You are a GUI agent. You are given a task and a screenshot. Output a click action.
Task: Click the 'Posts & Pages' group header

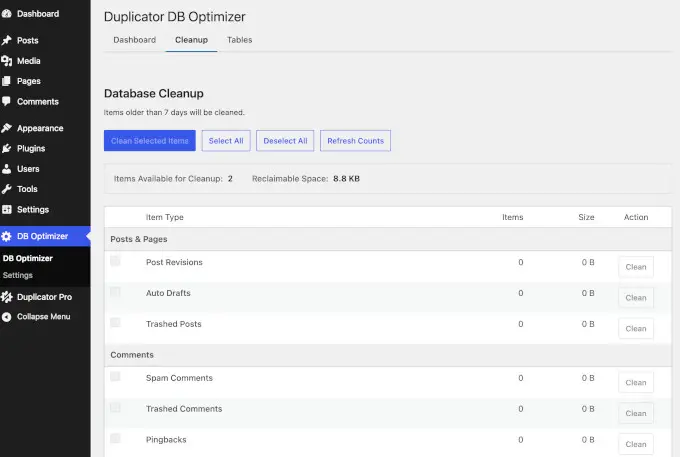coord(139,239)
